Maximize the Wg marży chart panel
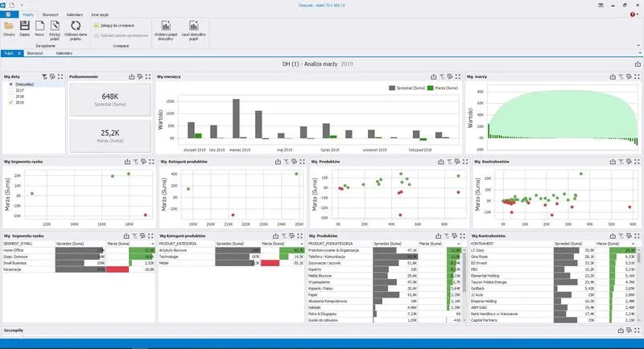Viewport: 644px width, 349px height. click(x=635, y=76)
